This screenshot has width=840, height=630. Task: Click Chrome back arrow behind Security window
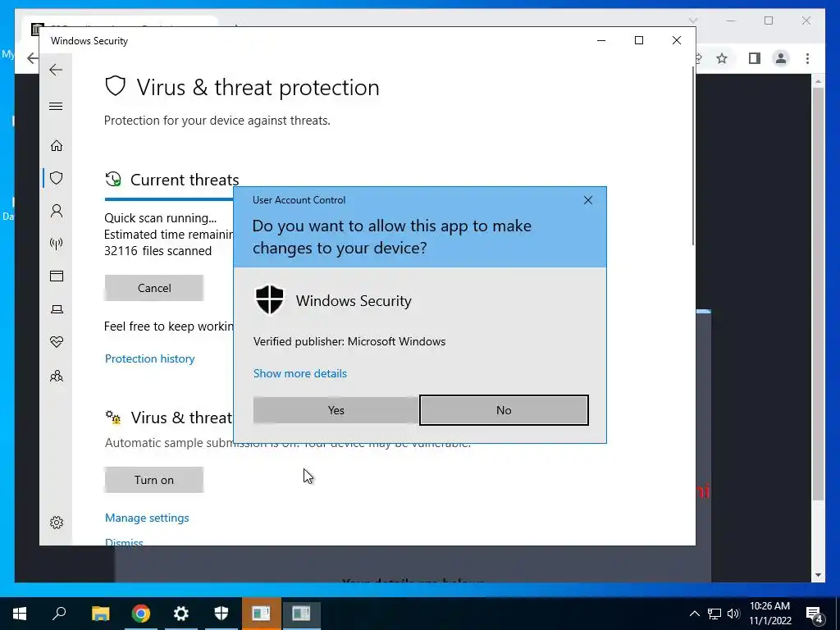point(32,58)
